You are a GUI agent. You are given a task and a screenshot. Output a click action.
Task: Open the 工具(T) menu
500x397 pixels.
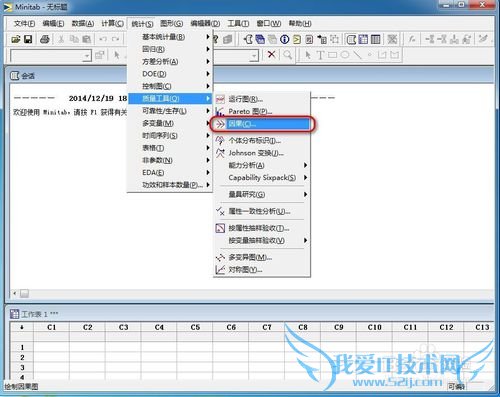tap(238, 23)
